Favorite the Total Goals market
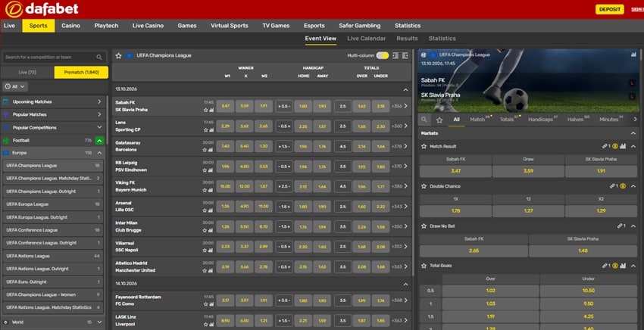 click(x=424, y=266)
